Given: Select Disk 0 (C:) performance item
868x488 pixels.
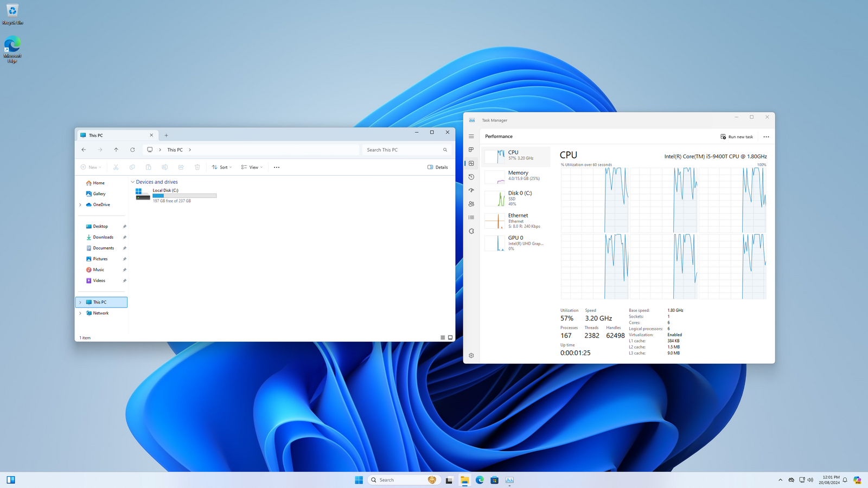Looking at the screenshot, I should [x=515, y=198].
